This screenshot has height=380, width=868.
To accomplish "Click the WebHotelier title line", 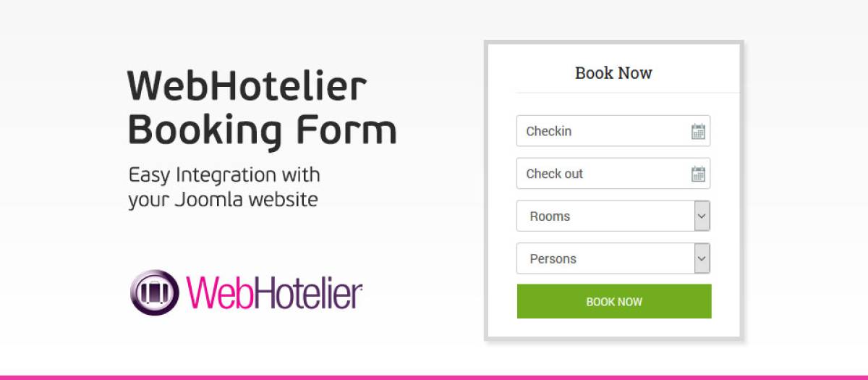I will coord(247,87).
